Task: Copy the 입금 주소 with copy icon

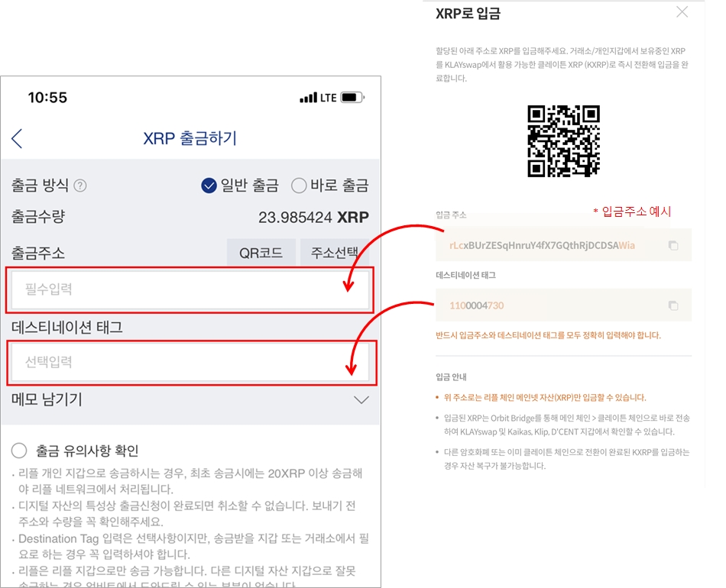Action: coord(673,246)
